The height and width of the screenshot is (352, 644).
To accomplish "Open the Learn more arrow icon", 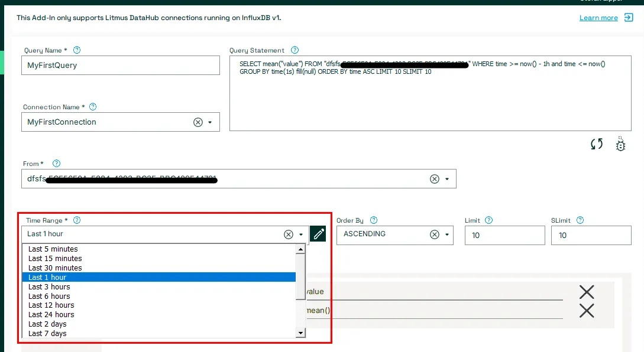I will [629, 17].
